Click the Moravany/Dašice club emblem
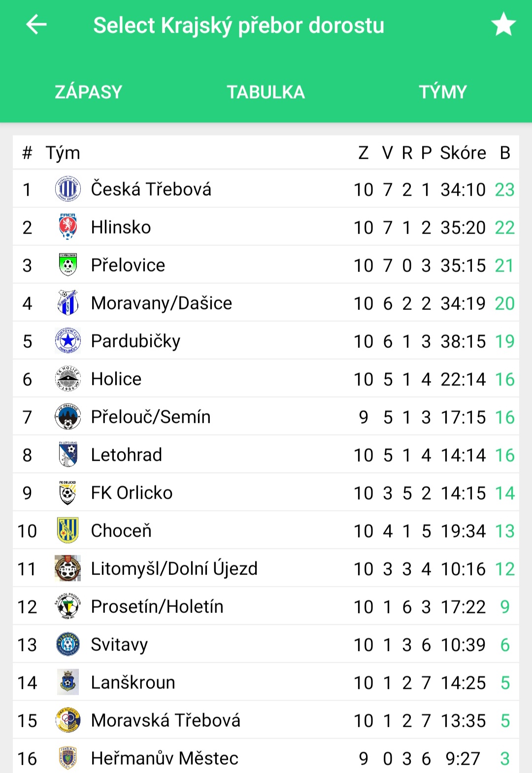The height and width of the screenshot is (773, 532). 68,303
